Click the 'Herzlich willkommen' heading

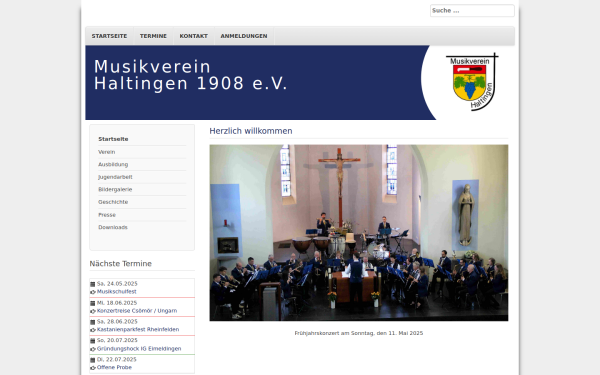click(251, 131)
